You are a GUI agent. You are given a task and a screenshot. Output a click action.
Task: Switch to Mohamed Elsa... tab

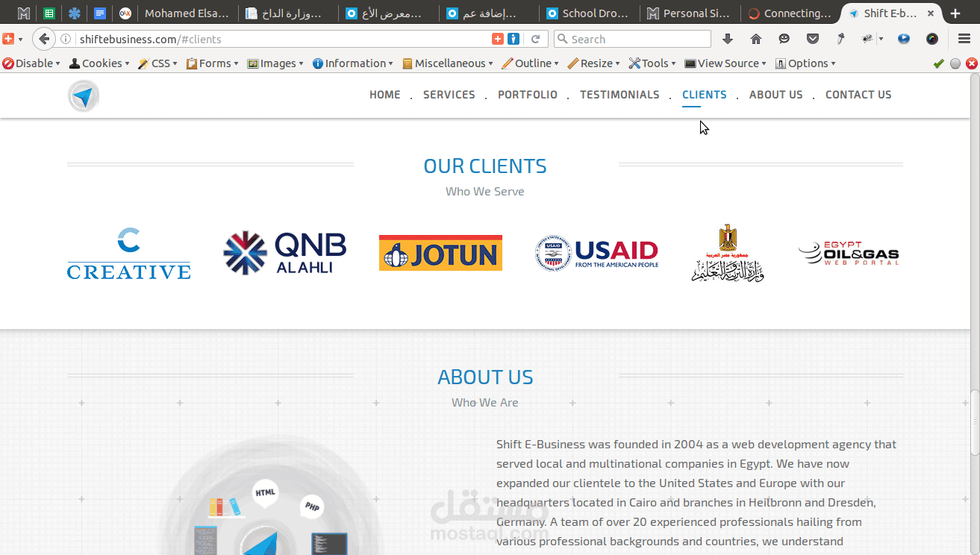point(187,13)
